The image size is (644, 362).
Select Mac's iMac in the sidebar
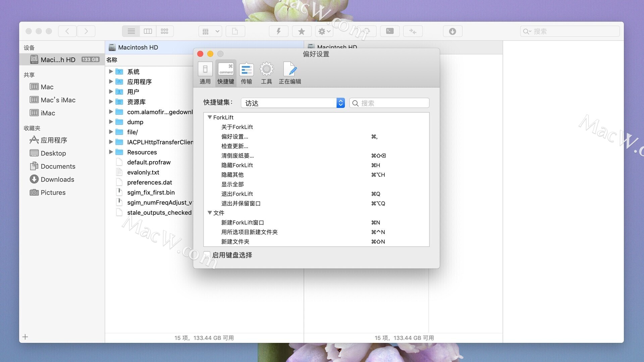[62, 100]
